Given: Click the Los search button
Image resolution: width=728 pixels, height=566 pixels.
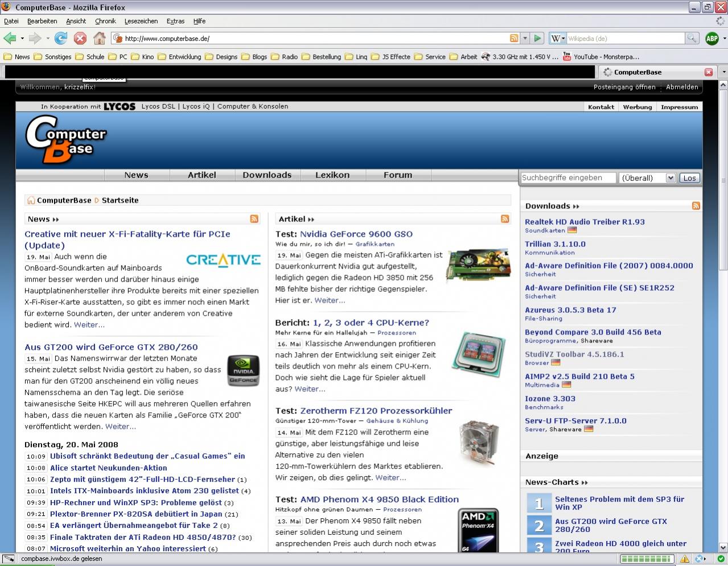Looking at the screenshot, I should point(689,178).
